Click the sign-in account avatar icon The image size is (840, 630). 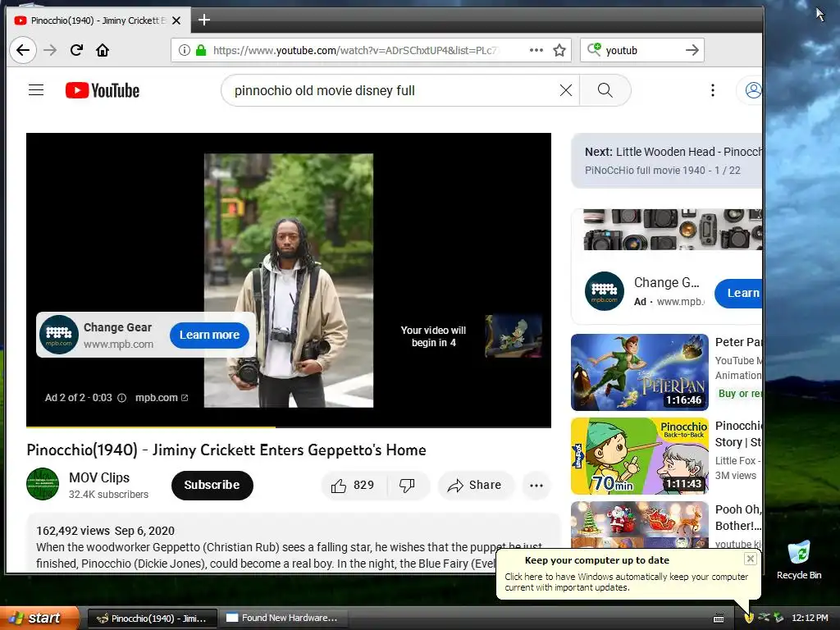(753, 90)
